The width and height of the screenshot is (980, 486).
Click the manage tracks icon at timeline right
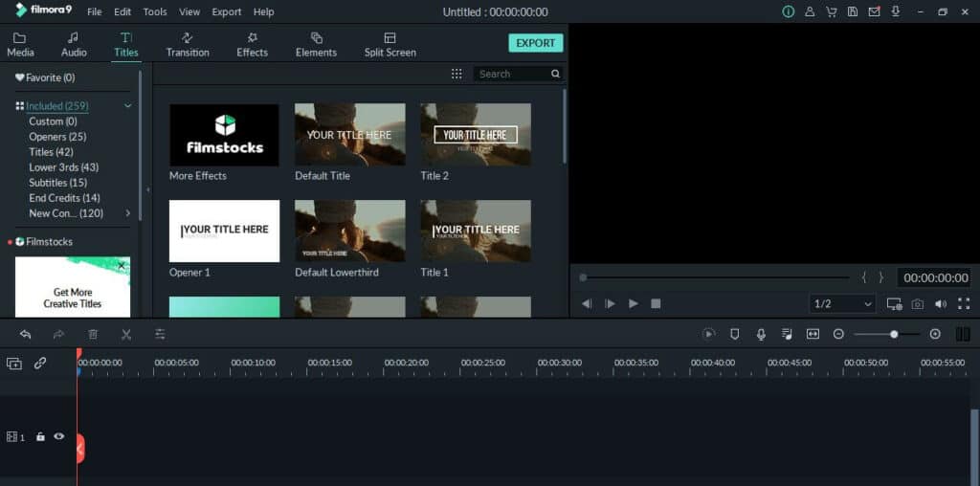[x=963, y=334]
